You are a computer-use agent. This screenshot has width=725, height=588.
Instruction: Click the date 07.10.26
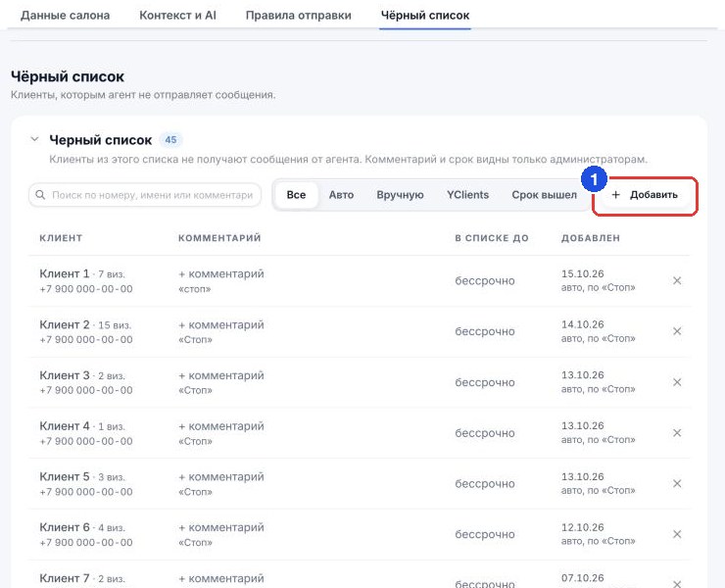(583, 578)
